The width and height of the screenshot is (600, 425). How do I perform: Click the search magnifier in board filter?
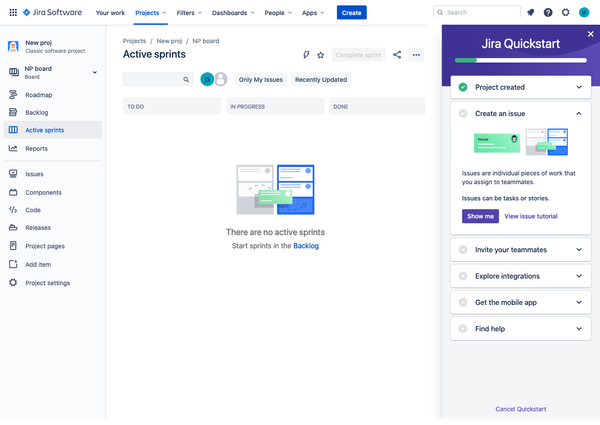coord(186,80)
